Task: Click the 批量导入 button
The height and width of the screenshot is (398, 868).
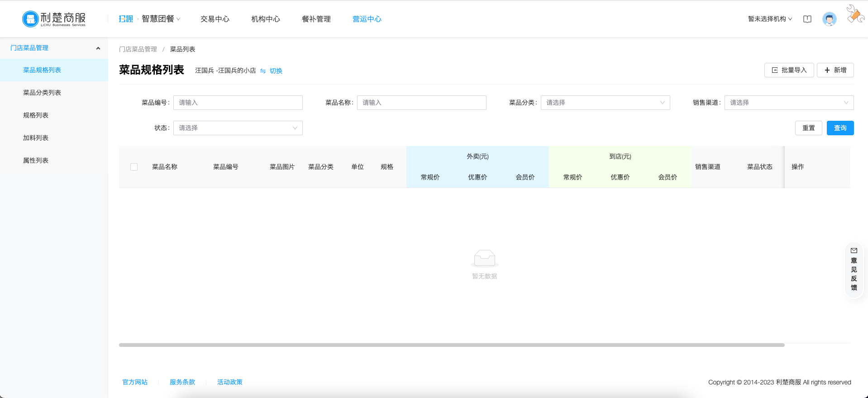Action: [x=789, y=70]
